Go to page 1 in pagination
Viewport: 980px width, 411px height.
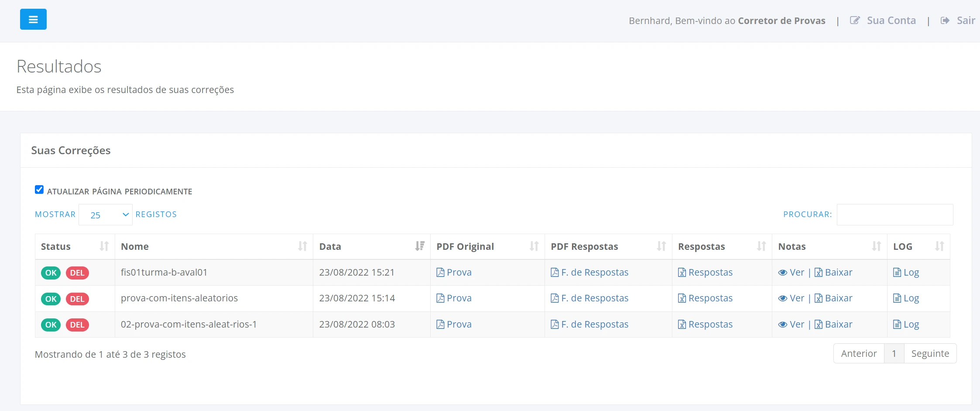pos(894,354)
